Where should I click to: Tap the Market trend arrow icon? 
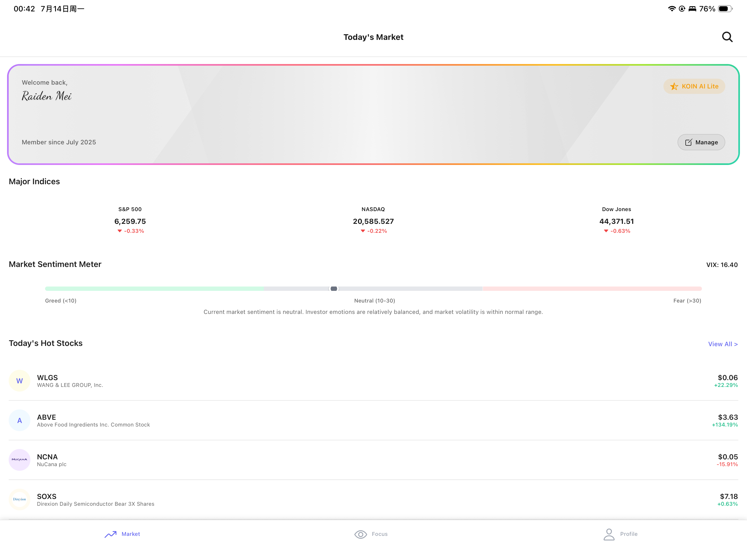[x=110, y=534]
